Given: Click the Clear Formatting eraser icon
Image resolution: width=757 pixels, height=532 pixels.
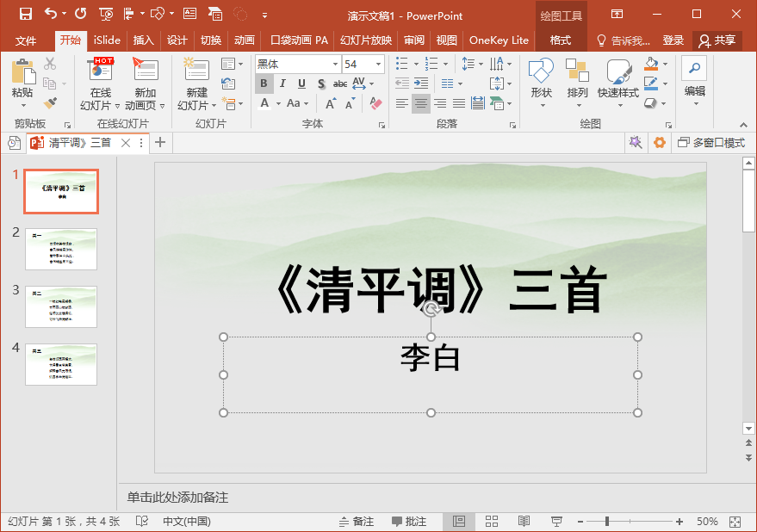Looking at the screenshot, I should (x=375, y=102).
